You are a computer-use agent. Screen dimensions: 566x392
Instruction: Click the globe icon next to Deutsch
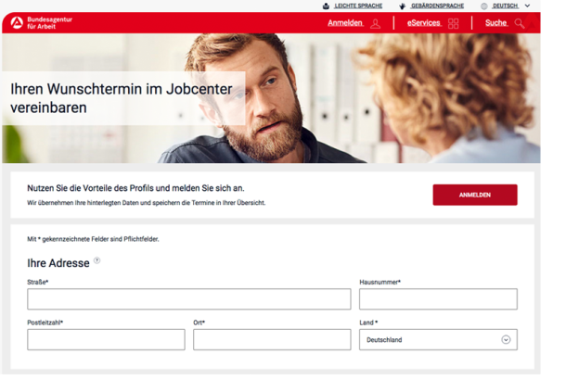click(484, 6)
